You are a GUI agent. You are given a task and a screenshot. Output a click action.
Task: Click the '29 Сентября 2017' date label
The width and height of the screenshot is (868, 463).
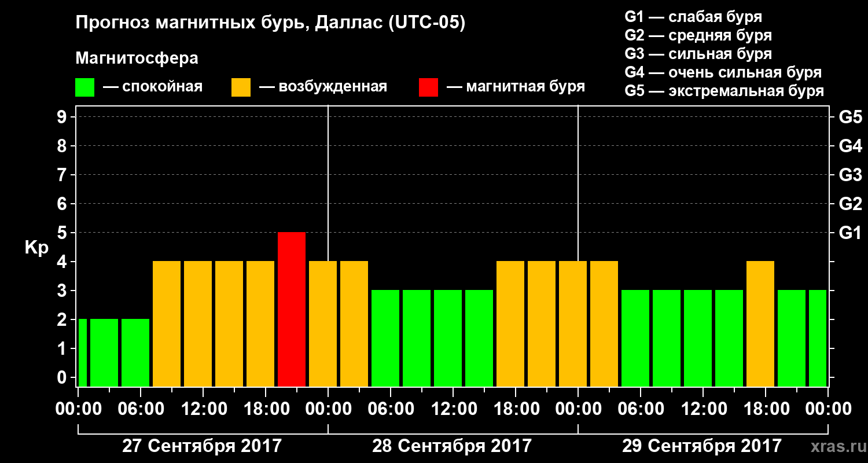tap(702, 446)
